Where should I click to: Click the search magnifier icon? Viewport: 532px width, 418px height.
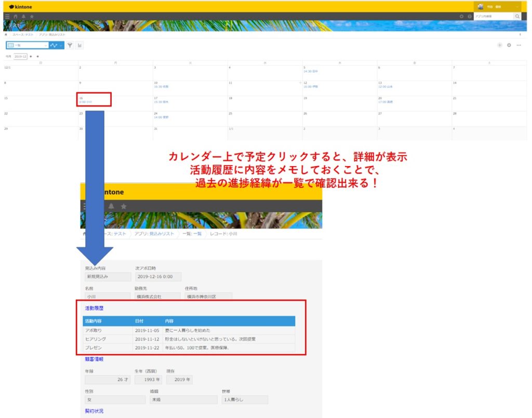coord(517,16)
